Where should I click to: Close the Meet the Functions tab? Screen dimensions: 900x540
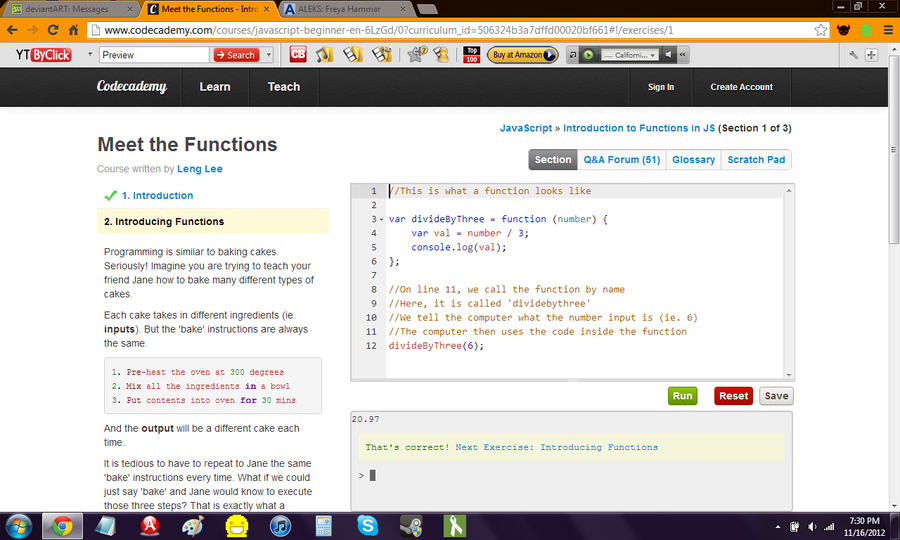point(266,9)
